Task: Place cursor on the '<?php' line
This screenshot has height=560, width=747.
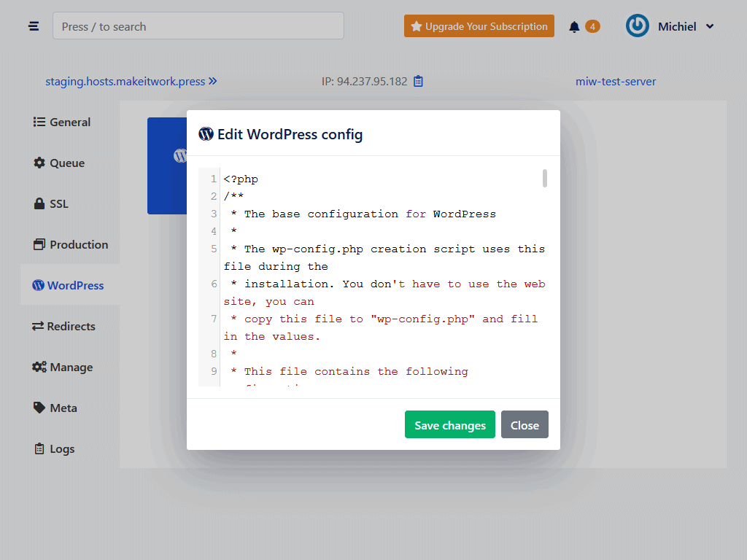Action: (241, 179)
